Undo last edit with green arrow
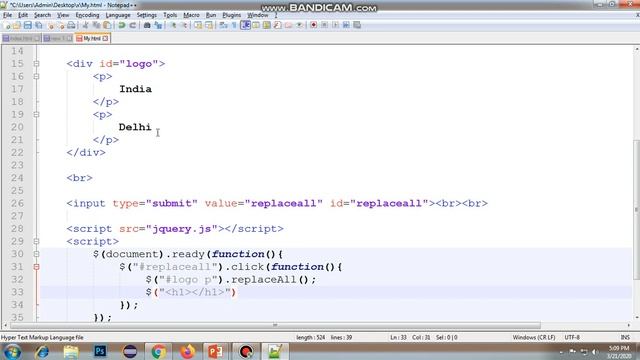The width and height of the screenshot is (640, 360). pos(122,25)
